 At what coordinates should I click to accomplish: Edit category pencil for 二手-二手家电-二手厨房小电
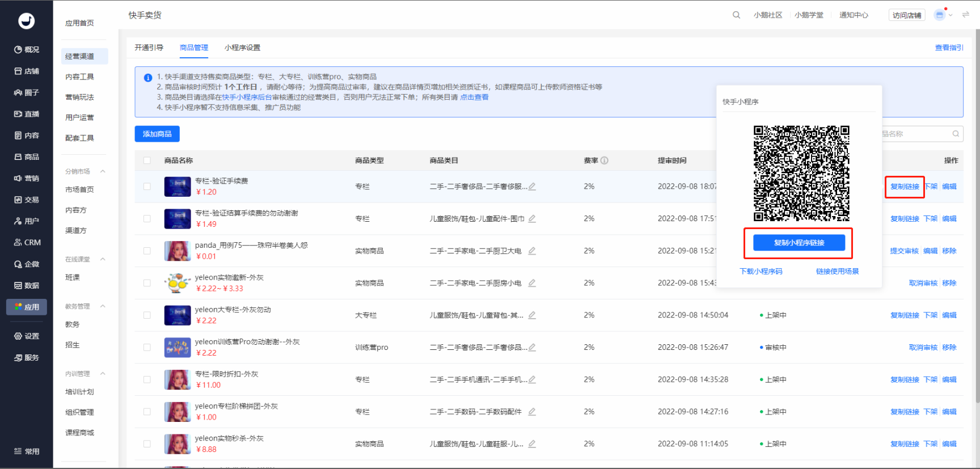tap(532, 283)
